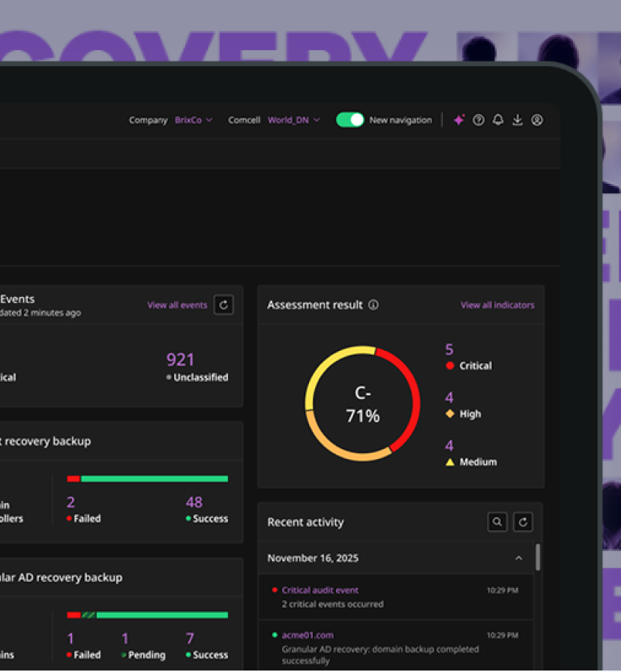The width and height of the screenshot is (621, 672).
Task: Open the help question mark icon
Action: [x=478, y=120]
